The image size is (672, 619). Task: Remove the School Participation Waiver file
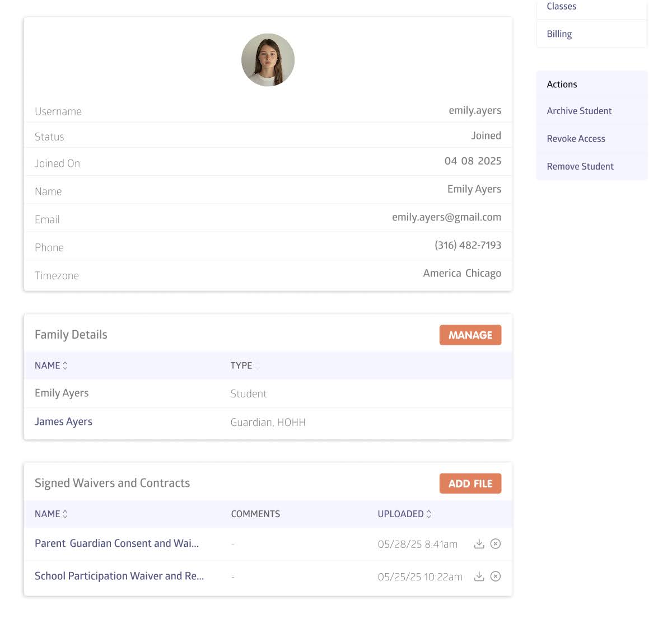(x=496, y=576)
